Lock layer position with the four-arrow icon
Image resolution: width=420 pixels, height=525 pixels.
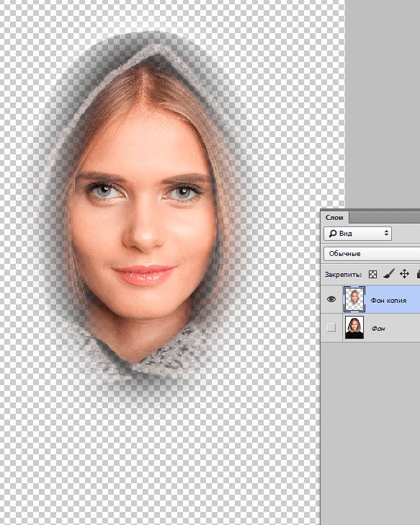[404, 274]
